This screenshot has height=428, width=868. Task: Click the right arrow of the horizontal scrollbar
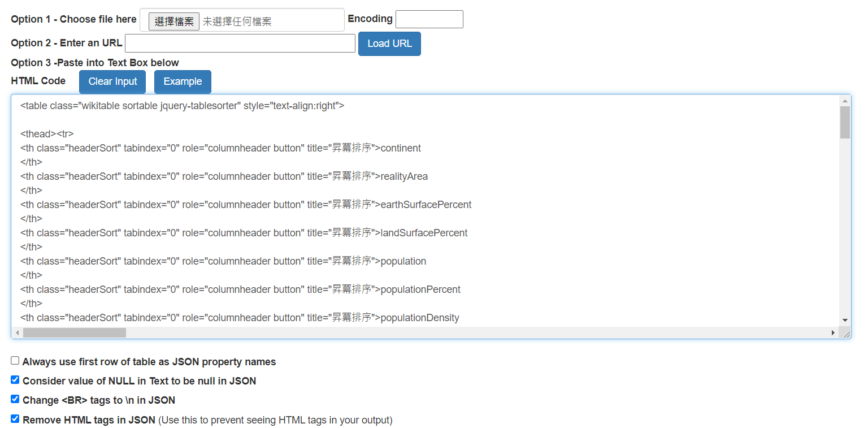(833, 333)
